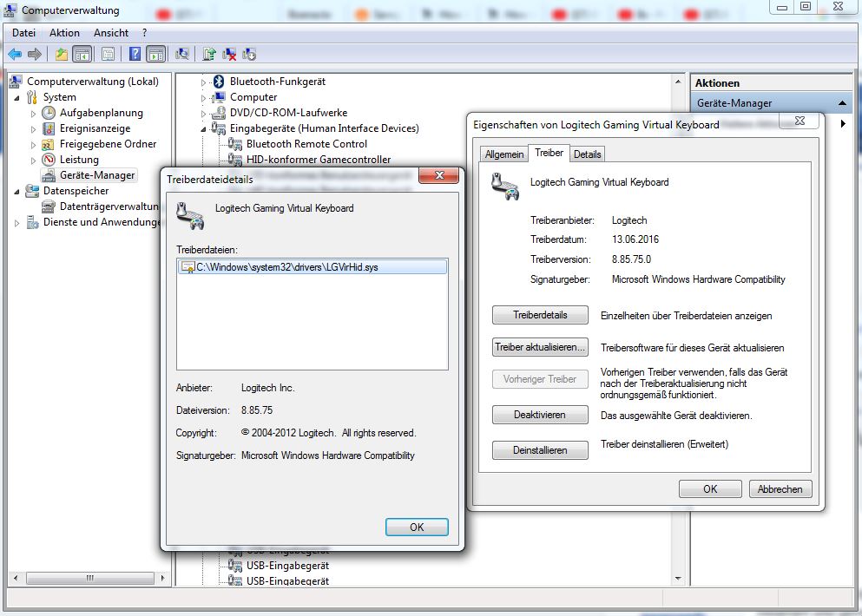Click the HID-konformer Gamecontroller device icon
This screenshot has height=616, width=862.
point(235,160)
